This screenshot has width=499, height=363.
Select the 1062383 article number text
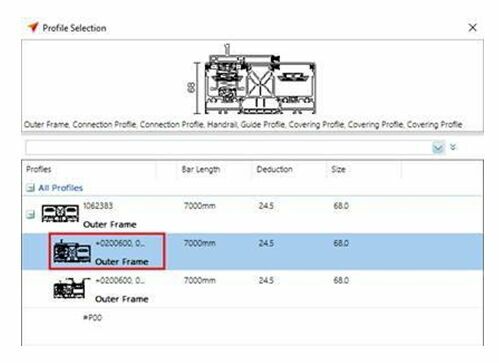(98, 206)
